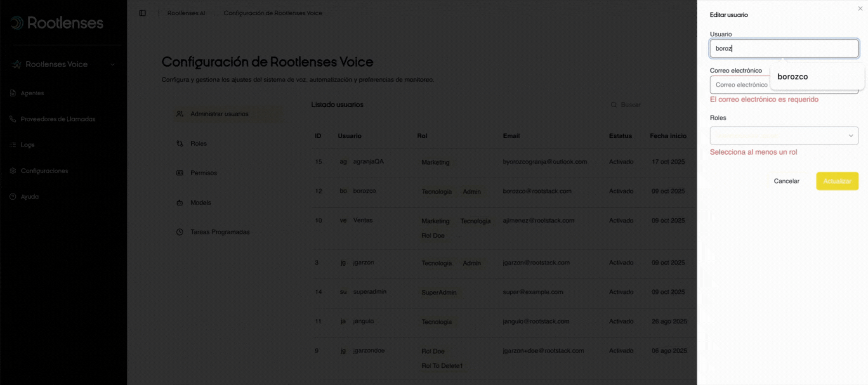
Task: Open the Roles selector in Editar usuario
Action: [x=783, y=135]
